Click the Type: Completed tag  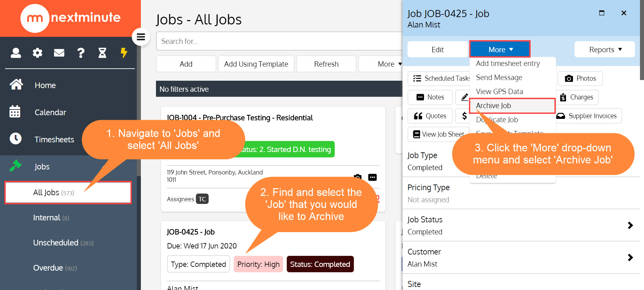click(199, 264)
